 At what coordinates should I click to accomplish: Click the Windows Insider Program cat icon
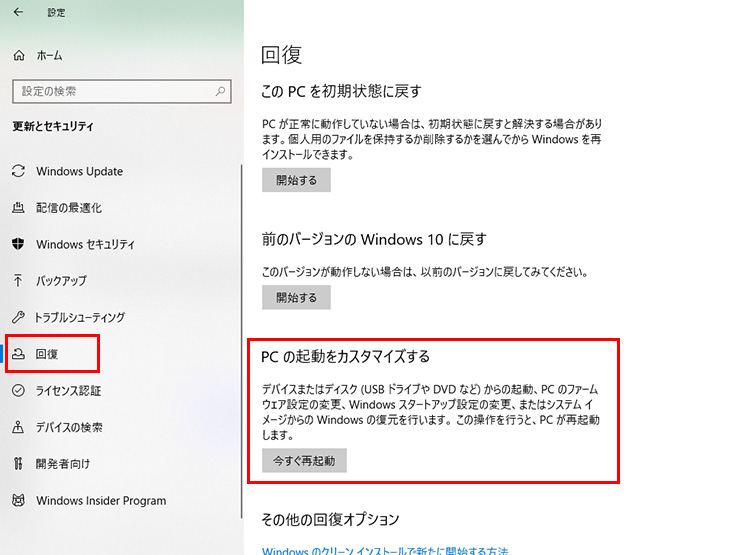point(18,500)
